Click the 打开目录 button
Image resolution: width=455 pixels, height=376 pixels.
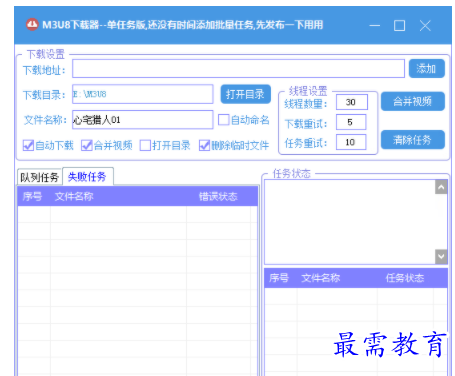point(246,94)
